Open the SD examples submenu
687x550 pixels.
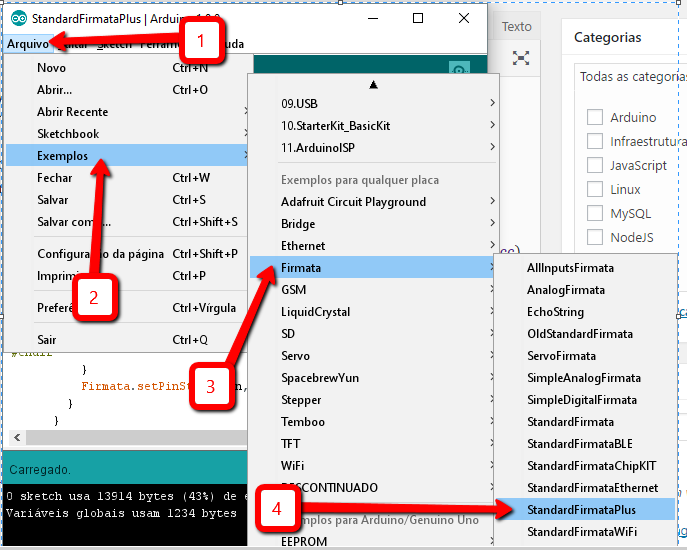372,334
